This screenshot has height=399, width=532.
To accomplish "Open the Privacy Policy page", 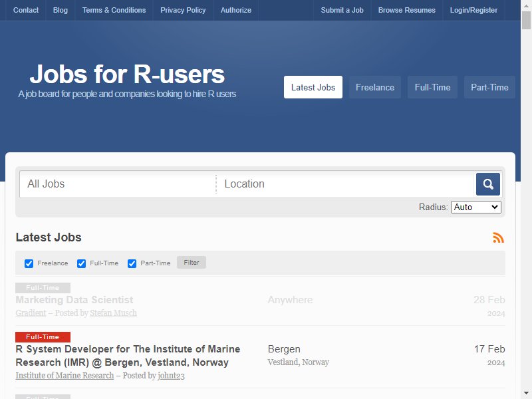I will click(x=183, y=10).
